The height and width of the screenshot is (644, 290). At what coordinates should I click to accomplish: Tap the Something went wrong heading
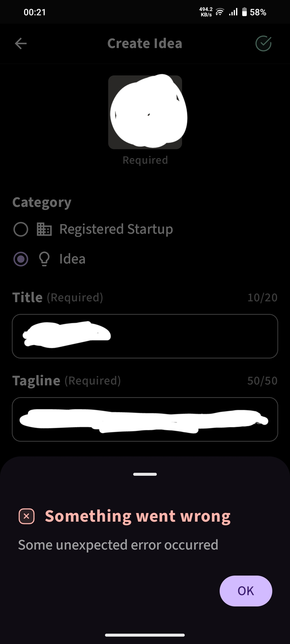[x=137, y=516]
